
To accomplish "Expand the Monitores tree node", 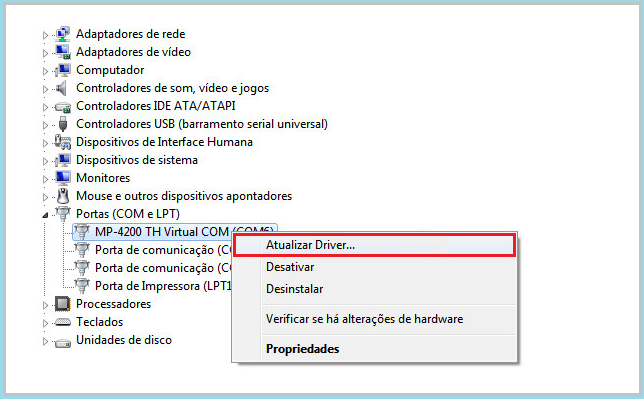I will click(45, 179).
